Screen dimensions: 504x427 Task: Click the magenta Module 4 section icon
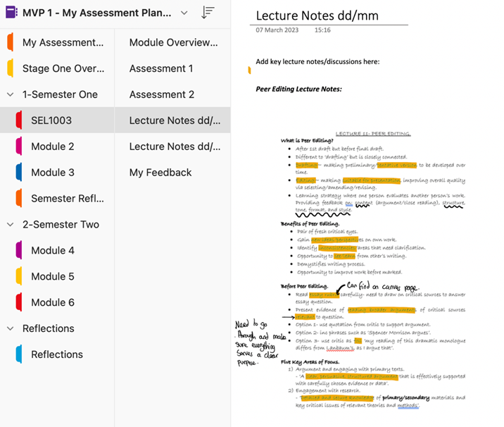[x=18, y=251]
